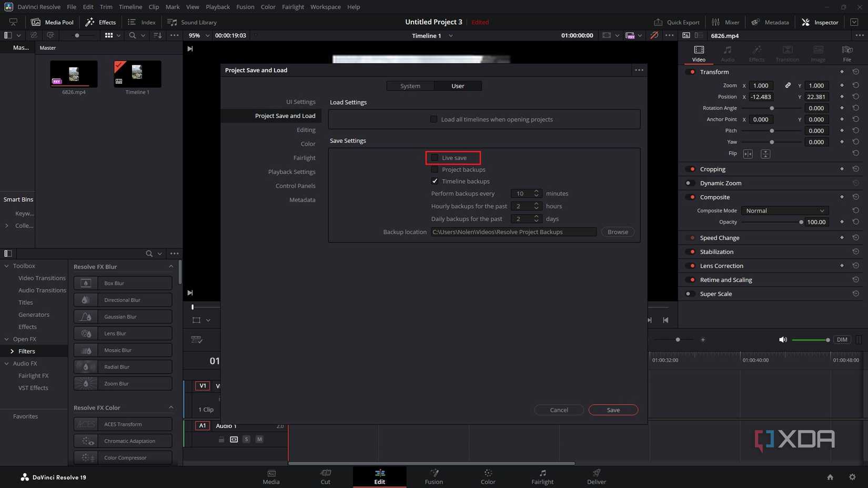The height and width of the screenshot is (488, 868).
Task: Open the Effects panel
Action: point(100,22)
